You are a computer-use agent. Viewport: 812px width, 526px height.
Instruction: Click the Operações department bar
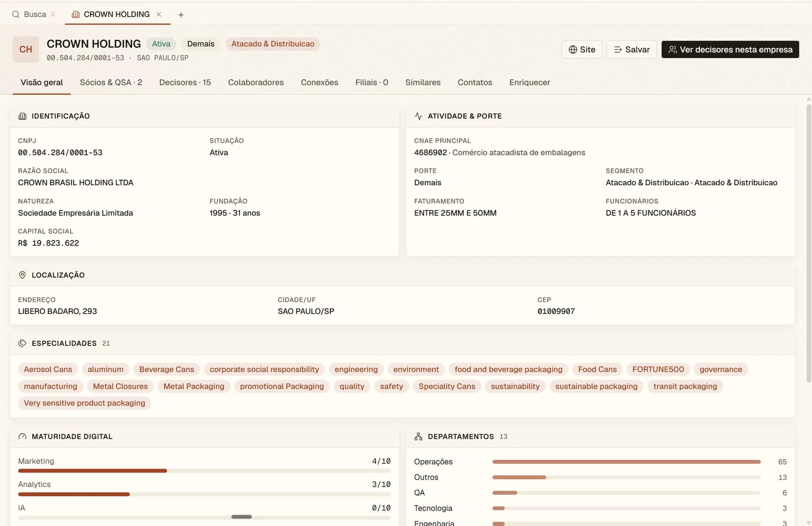626,462
